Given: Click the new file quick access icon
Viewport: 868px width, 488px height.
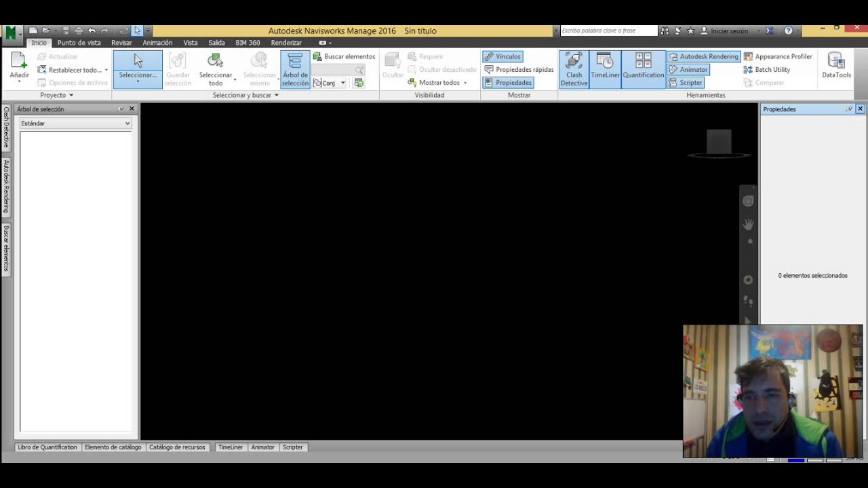Looking at the screenshot, I should pyautogui.click(x=33, y=30).
